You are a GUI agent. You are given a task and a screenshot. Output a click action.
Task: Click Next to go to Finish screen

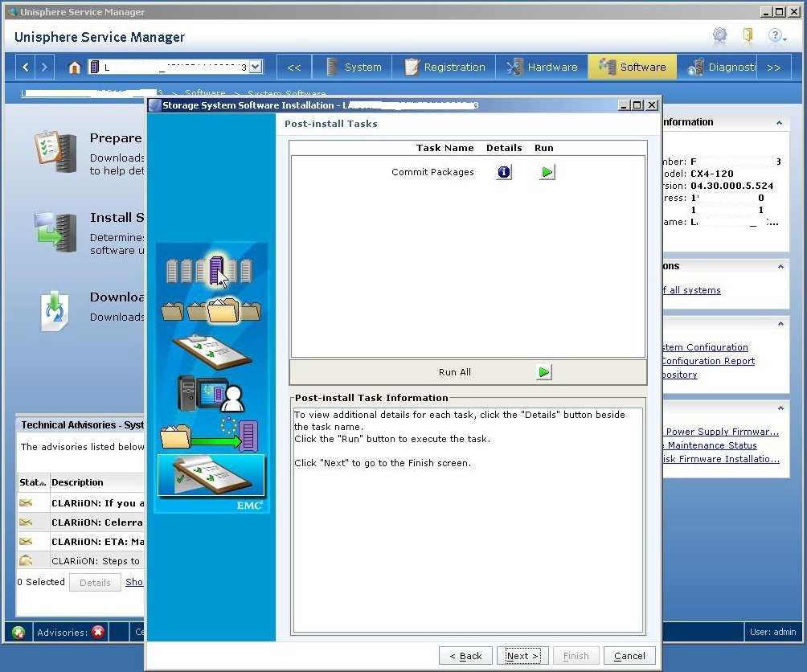pyautogui.click(x=522, y=656)
